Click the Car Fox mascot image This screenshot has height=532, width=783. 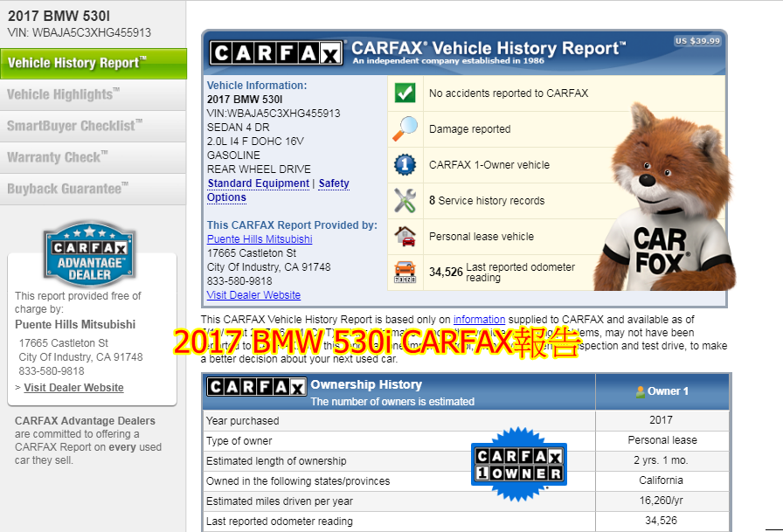[x=664, y=197]
